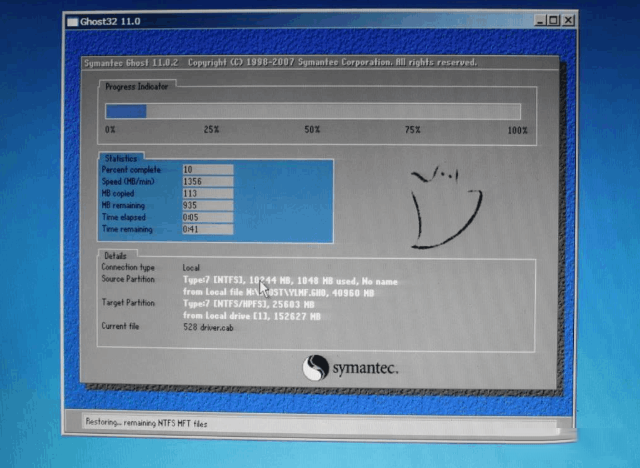Click the YLMF.GHO local file line
This screenshot has width=640, height=468.
pos(278,293)
